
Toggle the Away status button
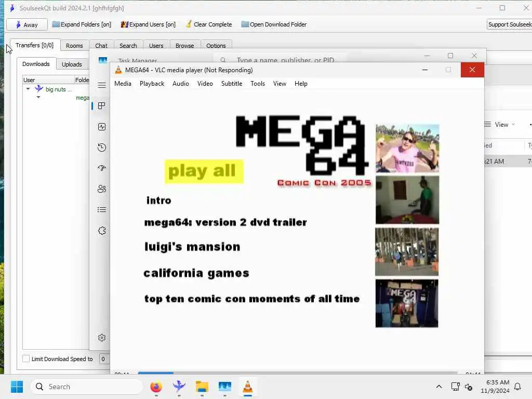tap(27, 25)
